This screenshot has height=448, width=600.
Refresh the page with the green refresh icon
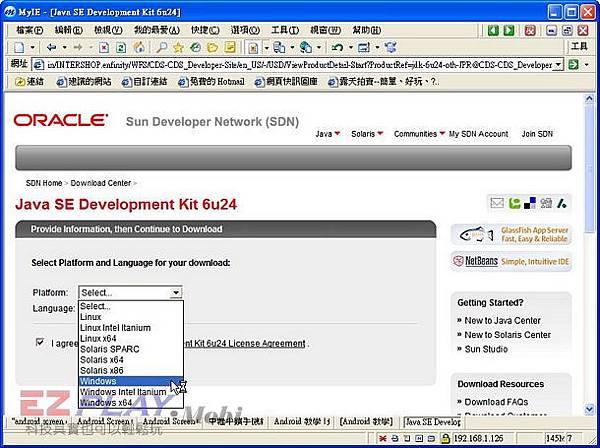pos(121,47)
